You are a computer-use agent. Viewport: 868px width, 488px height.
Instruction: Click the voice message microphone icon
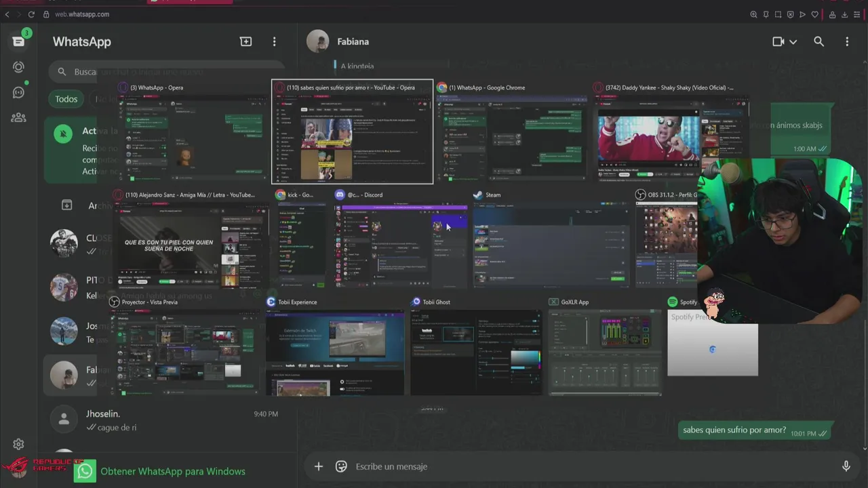coord(846,466)
